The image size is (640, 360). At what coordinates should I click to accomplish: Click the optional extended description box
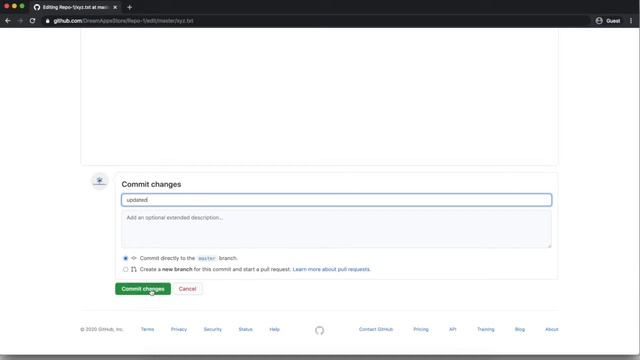click(x=336, y=229)
